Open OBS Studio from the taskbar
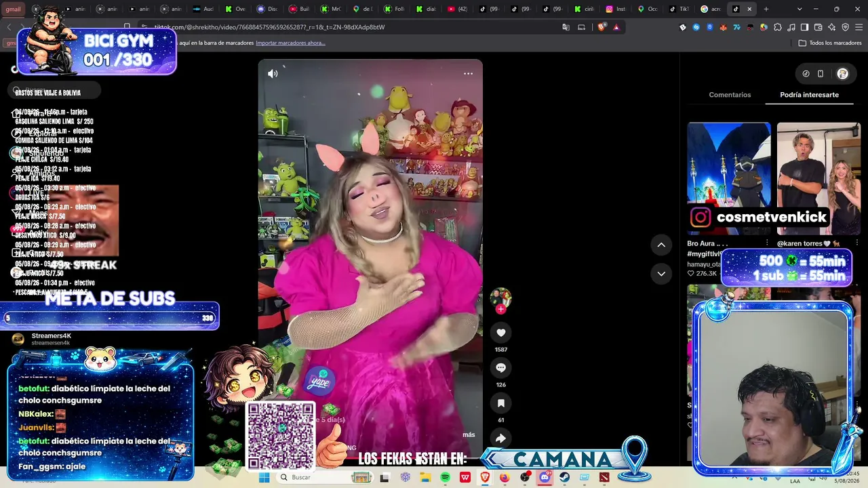Viewport: 868px width, 488px height. pyautogui.click(x=524, y=477)
